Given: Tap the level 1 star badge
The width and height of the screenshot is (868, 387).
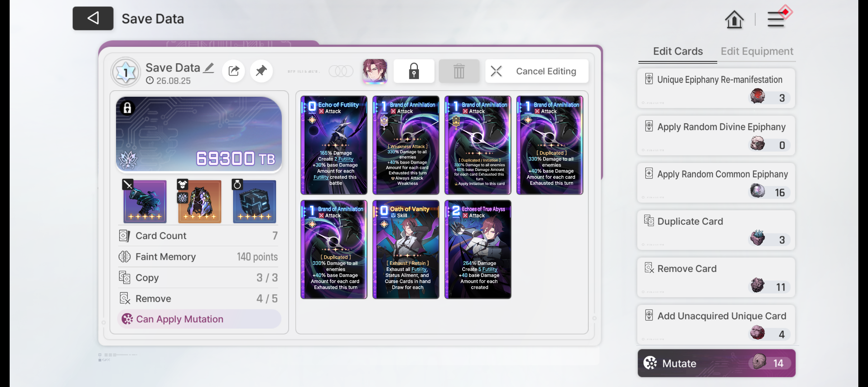Looking at the screenshot, I should pyautogui.click(x=126, y=72).
